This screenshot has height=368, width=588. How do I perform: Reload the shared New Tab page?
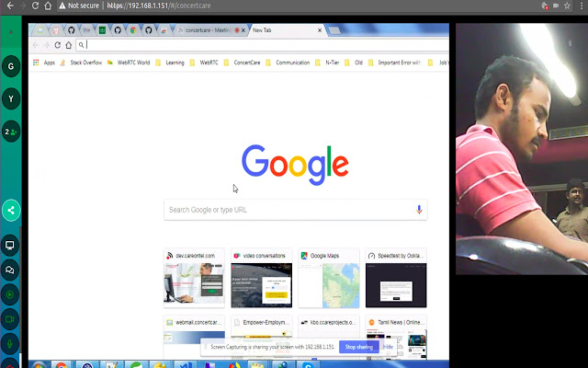(57, 45)
